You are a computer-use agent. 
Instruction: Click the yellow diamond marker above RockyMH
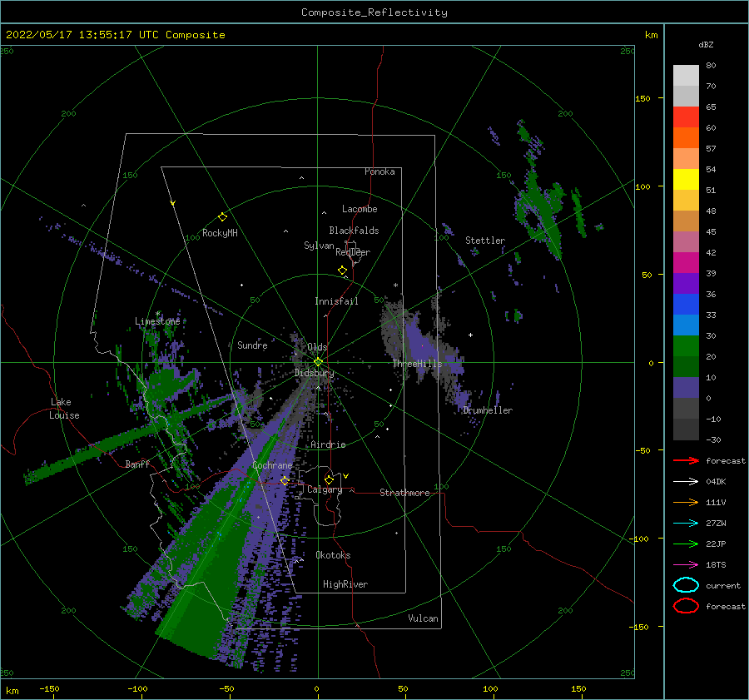(x=222, y=217)
